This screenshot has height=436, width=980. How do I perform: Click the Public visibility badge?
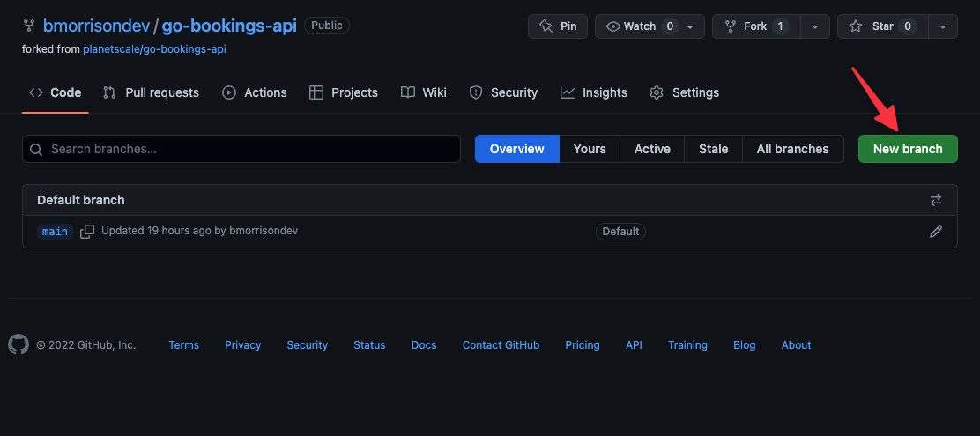click(x=327, y=26)
